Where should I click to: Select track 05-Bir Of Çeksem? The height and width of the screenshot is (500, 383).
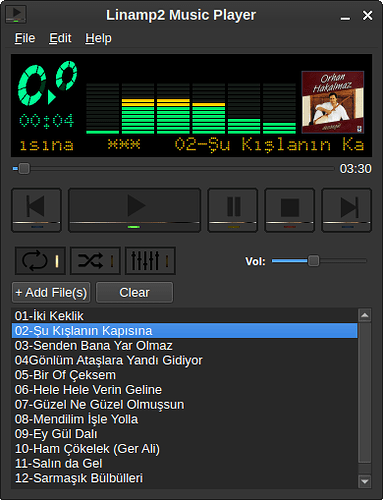point(185,375)
